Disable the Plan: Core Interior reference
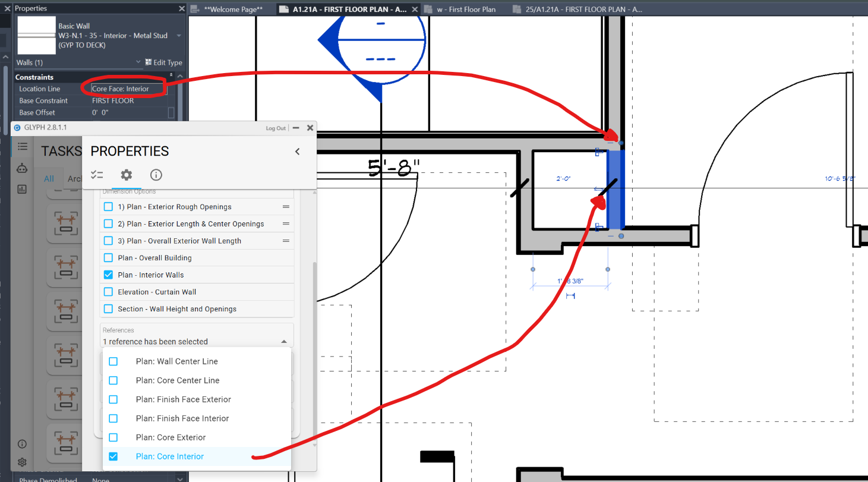Viewport: 868px width, 482px height. [113, 456]
